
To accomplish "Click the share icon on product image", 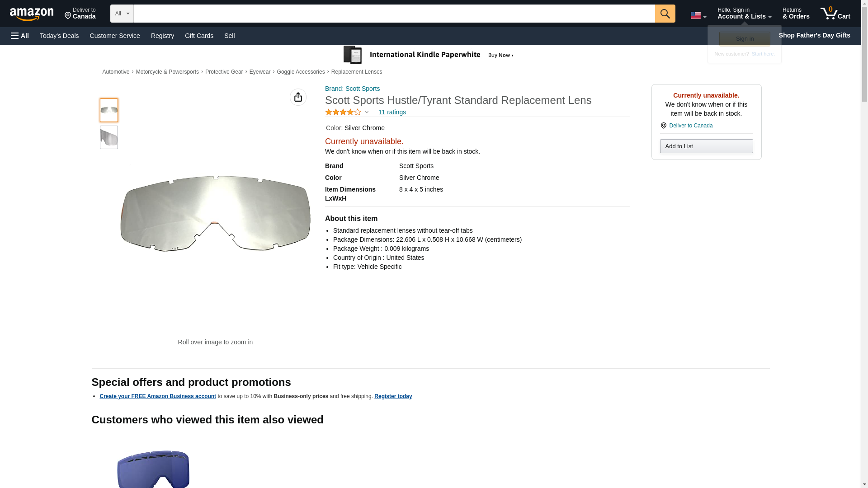I will 298,97.
